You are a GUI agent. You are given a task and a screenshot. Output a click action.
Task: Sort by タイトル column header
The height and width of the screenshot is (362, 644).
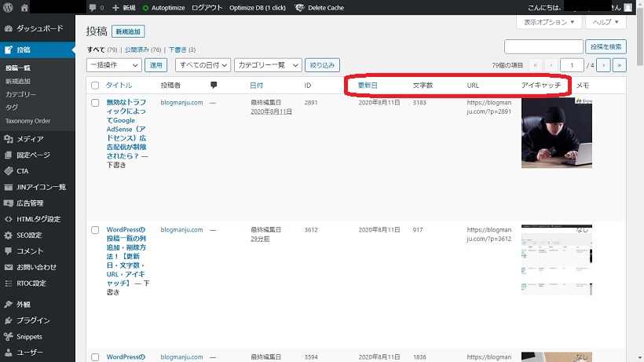tap(119, 86)
